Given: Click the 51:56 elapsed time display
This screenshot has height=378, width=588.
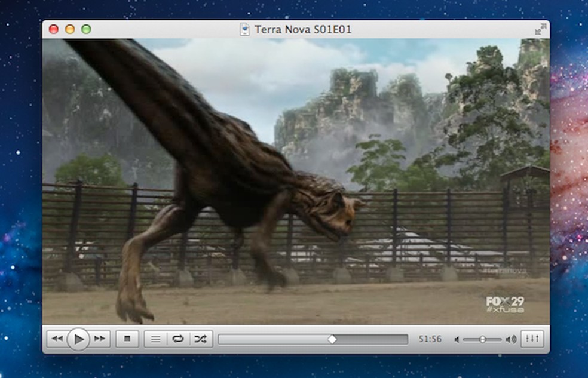Looking at the screenshot, I should (430, 339).
